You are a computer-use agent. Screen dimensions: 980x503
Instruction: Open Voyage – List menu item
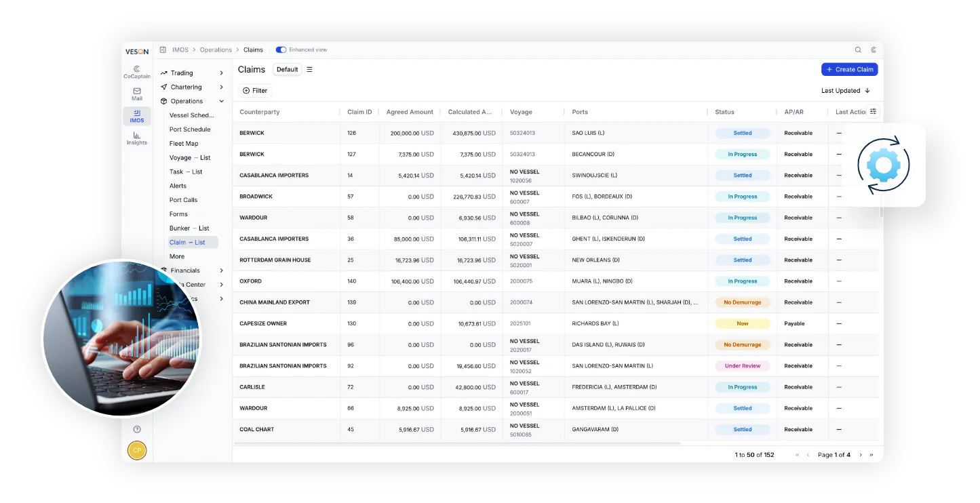point(190,158)
